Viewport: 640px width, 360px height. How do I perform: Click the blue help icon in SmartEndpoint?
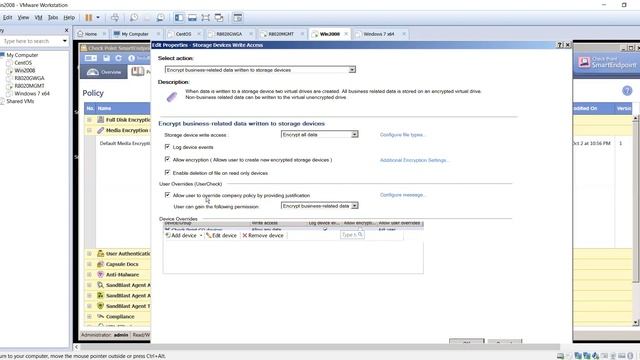[x=627, y=91]
